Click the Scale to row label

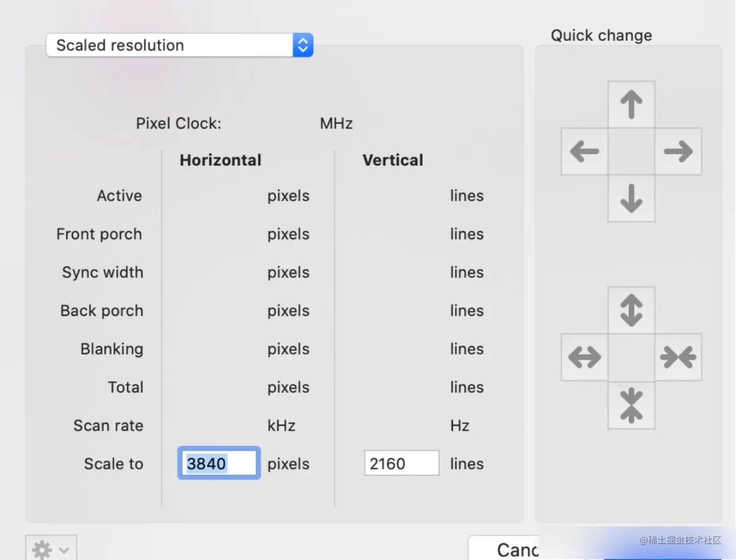coord(113,464)
